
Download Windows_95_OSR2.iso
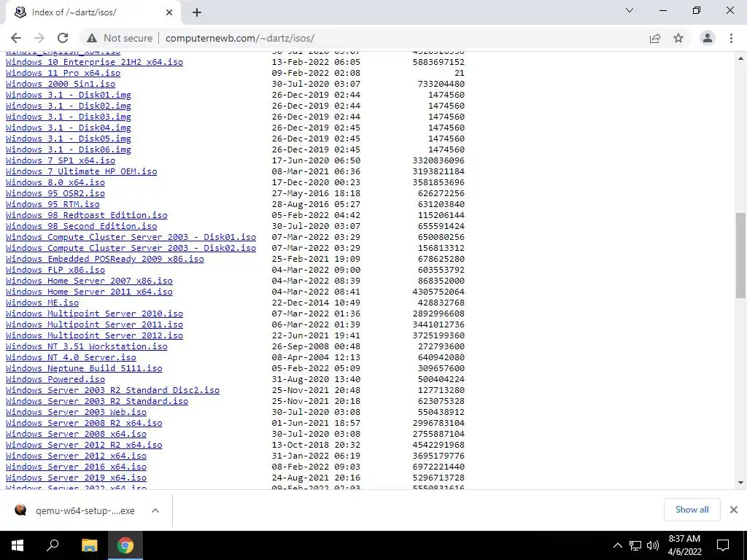pos(55,193)
